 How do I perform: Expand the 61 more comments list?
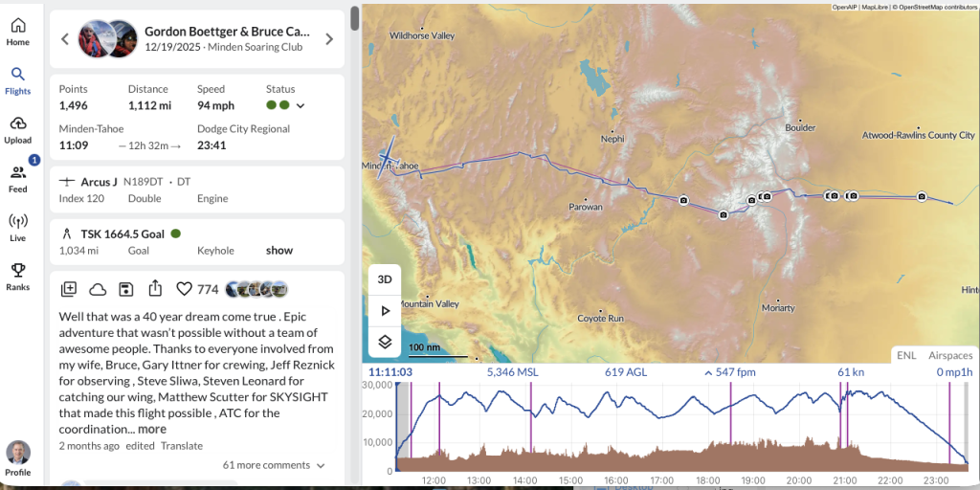(274, 465)
